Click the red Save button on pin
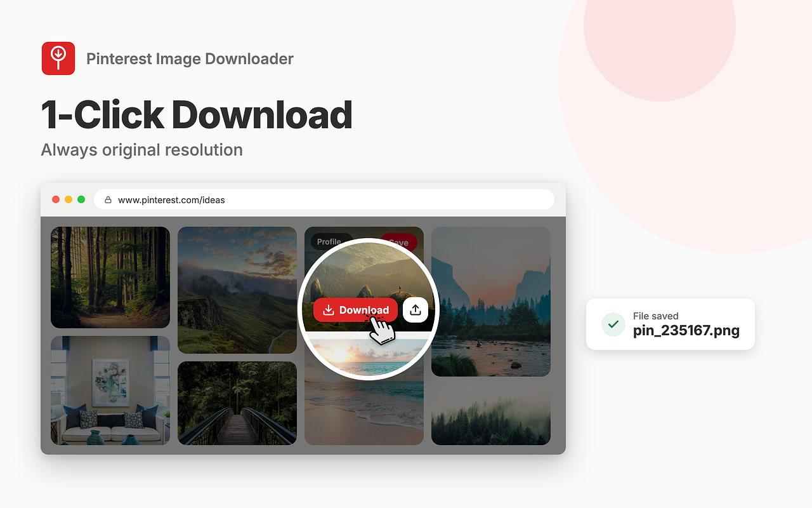 pyautogui.click(x=399, y=242)
